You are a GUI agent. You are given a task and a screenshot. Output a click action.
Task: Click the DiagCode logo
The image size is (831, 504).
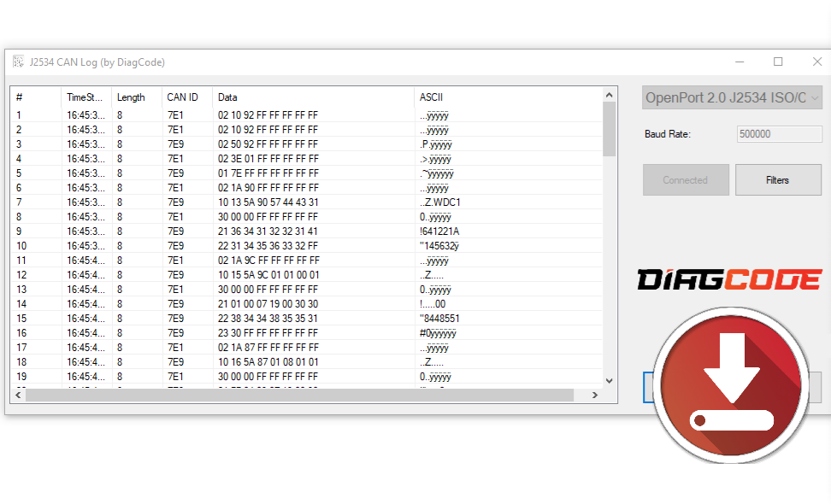pos(729,279)
